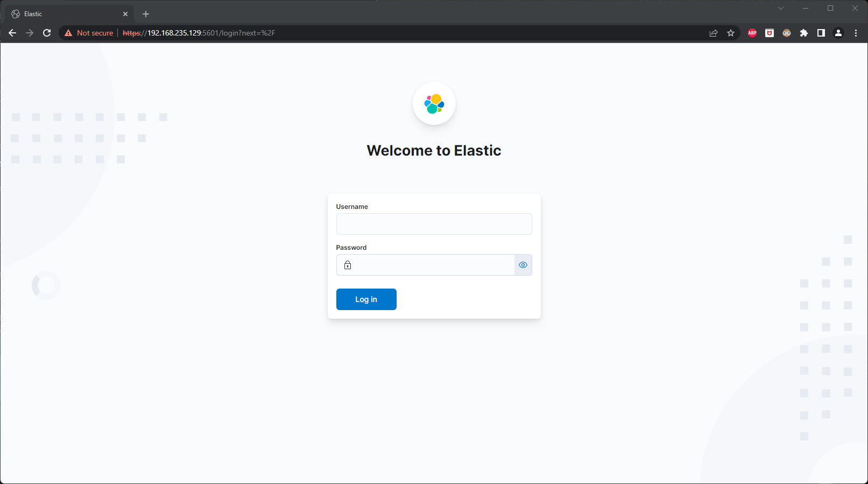Click the Elastic logo above the welcome heading
The width and height of the screenshot is (868, 484).
(x=434, y=103)
